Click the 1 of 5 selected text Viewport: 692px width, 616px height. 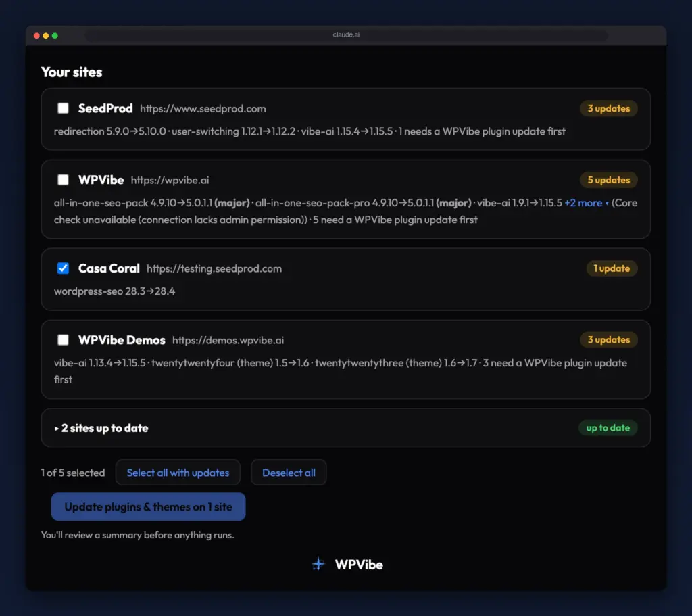tap(73, 473)
